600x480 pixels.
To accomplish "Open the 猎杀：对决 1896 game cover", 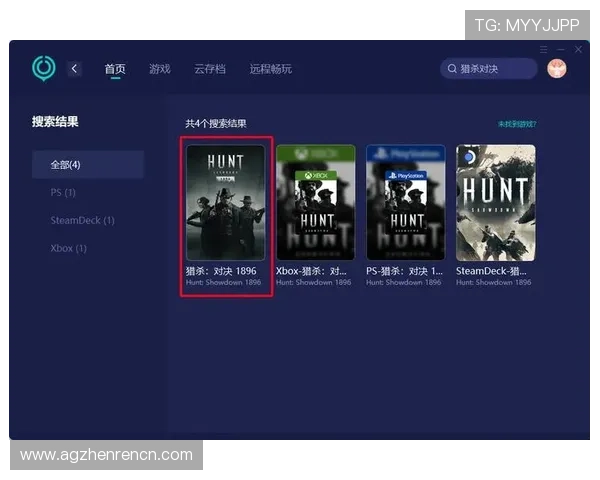I will tap(225, 202).
